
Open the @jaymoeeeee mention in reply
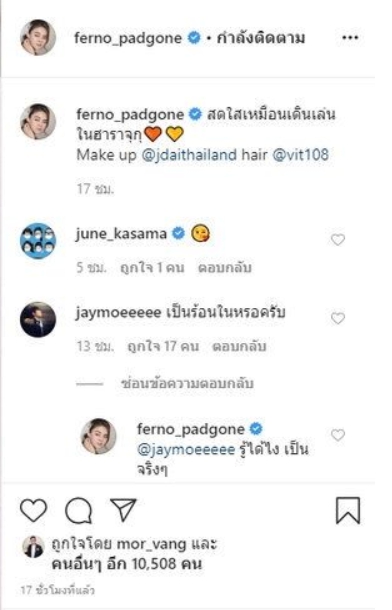186,450
